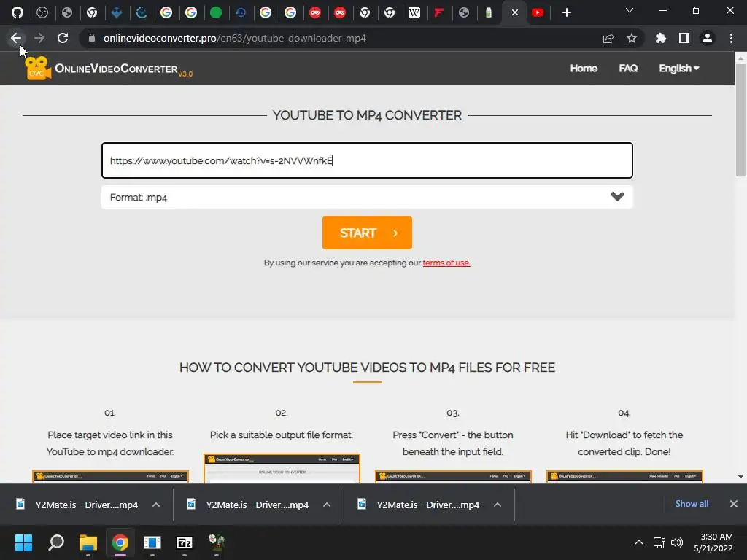Open File Explorer from taskbar

coord(88,542)
